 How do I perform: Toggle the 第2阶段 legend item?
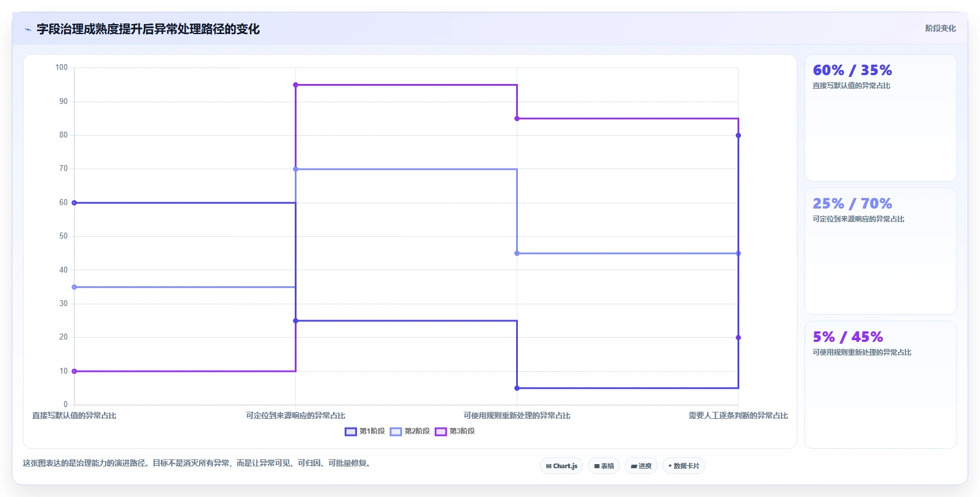pyautogui.click(x=410, y=431)
